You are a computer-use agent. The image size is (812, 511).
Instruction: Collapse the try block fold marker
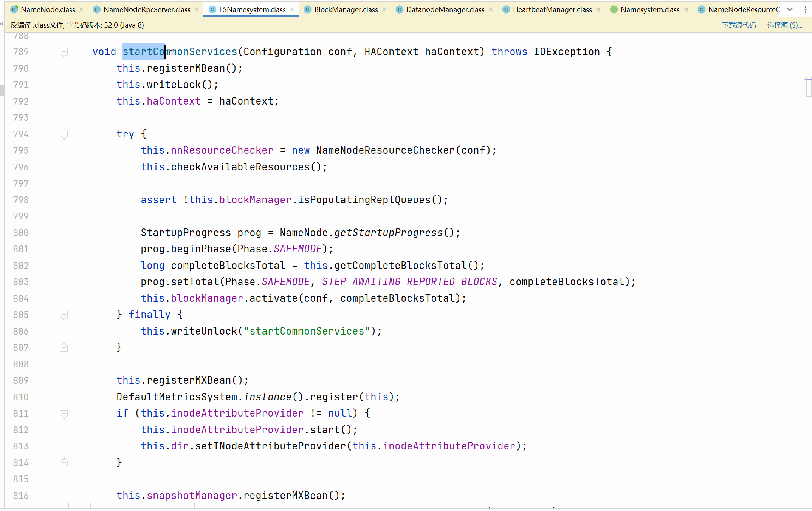pyautogui.click(x=64, y=134)
